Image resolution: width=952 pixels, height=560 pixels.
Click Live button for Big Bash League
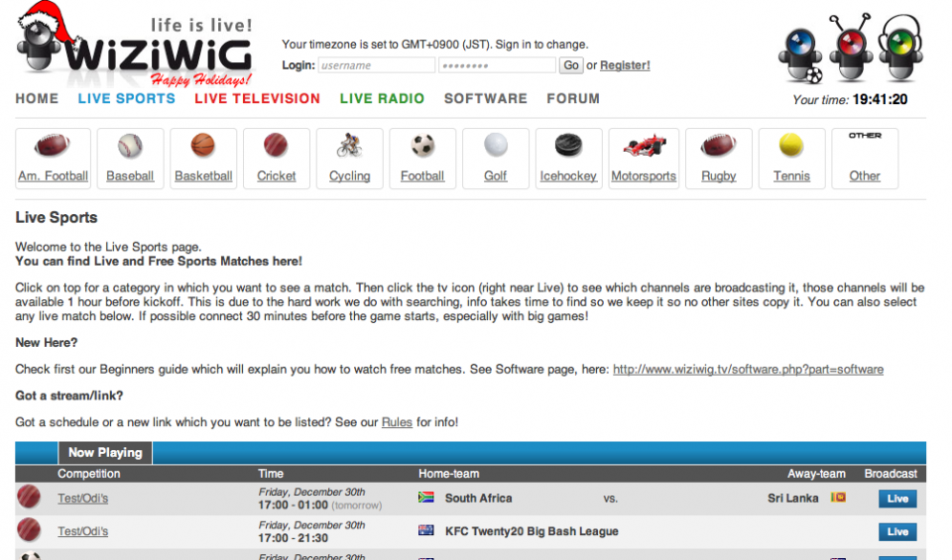[897, 532]
